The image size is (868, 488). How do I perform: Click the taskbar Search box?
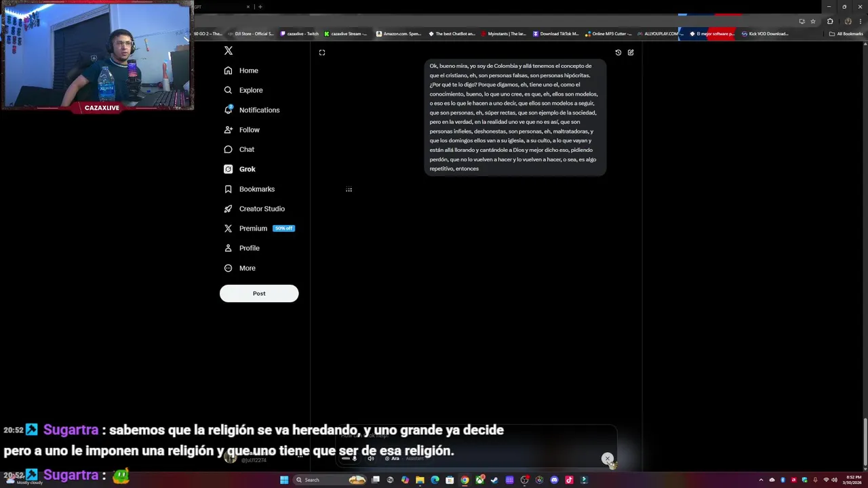330,480
